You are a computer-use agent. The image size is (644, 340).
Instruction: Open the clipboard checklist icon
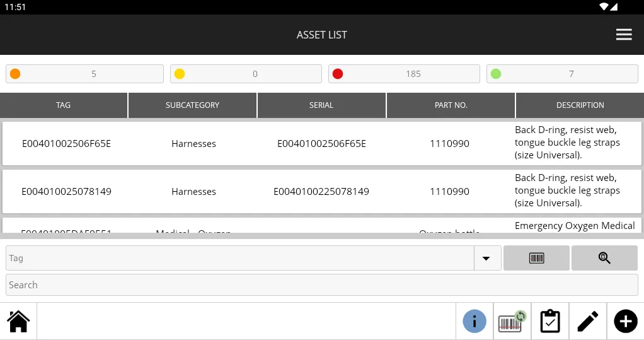549,322
